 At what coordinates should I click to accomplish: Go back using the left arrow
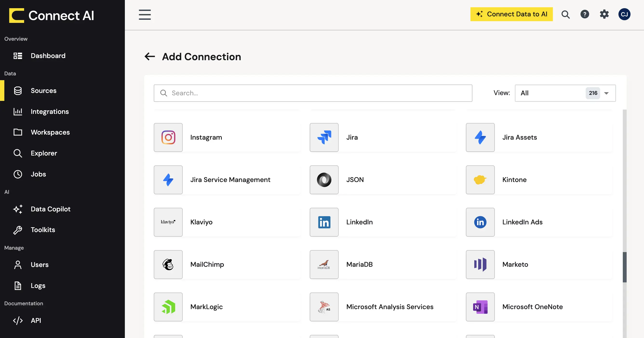point(150,56)
